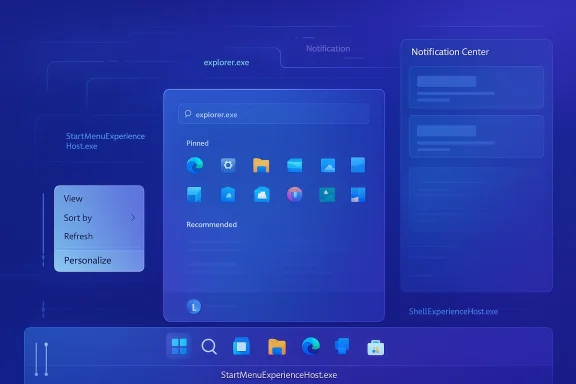The image size is (576, 384).
Task: Click the magnifier Search icon on the taskbar
Action: pyautogui.click(x=209, y=347)
